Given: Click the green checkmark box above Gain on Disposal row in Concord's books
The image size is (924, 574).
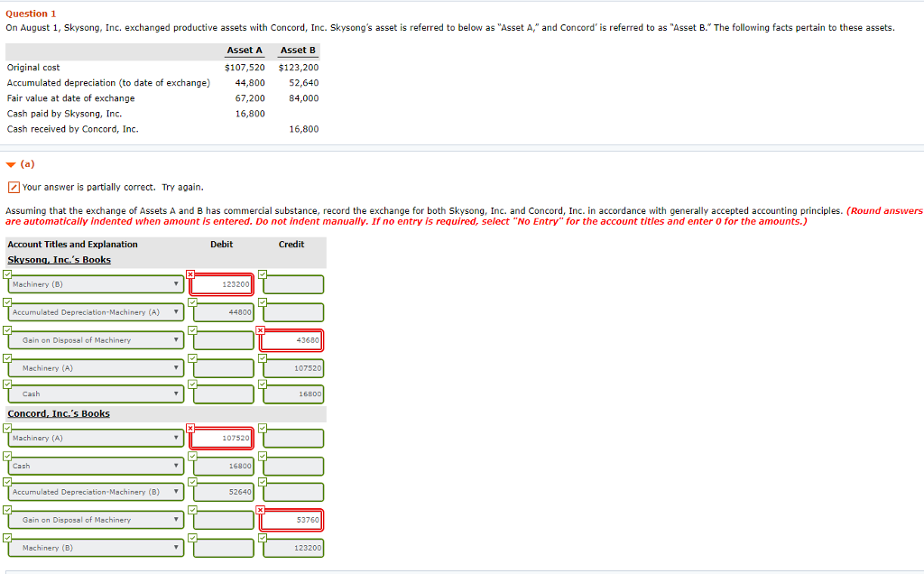Looking at the screenshot, I should tap(6, 511).
